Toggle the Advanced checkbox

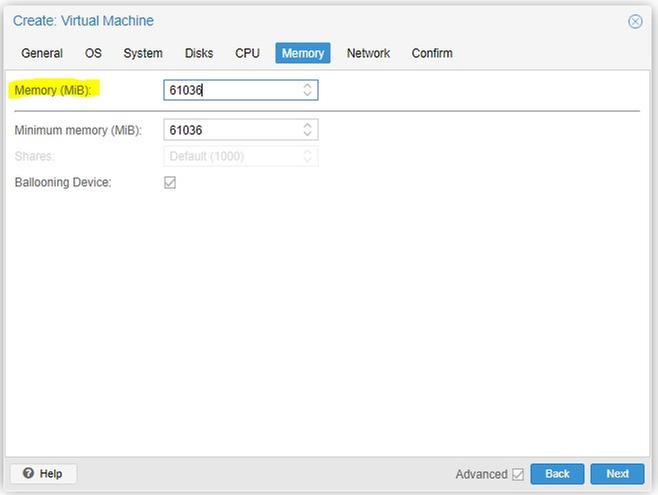[518, 474]
